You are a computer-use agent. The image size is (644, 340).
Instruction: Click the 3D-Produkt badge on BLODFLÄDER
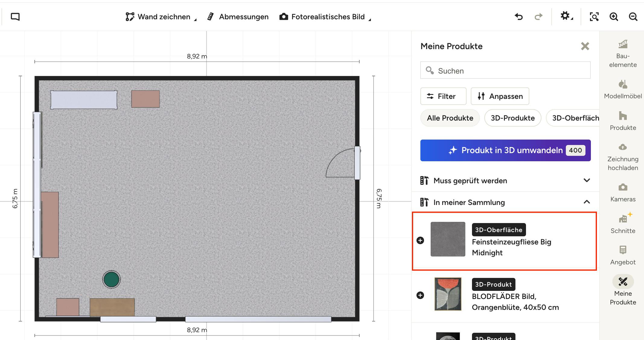pos(493,284)
